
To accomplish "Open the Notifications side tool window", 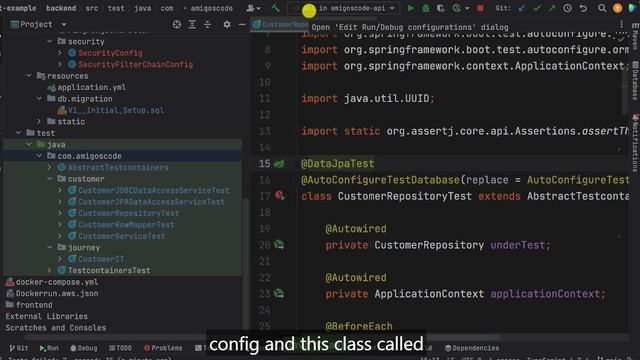I will [x=635, y=143].
